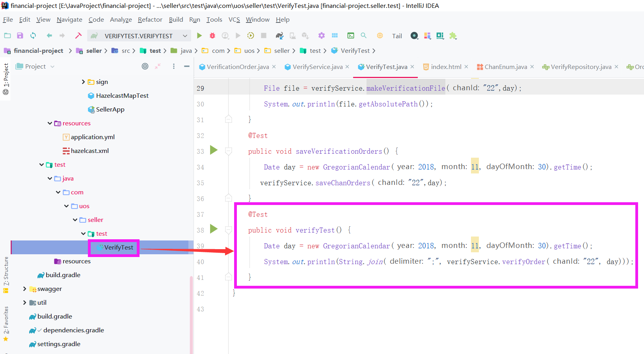Viewport: 644px width, 354px height.
Task: Click the Save All icon
Action: coord(20,36)
